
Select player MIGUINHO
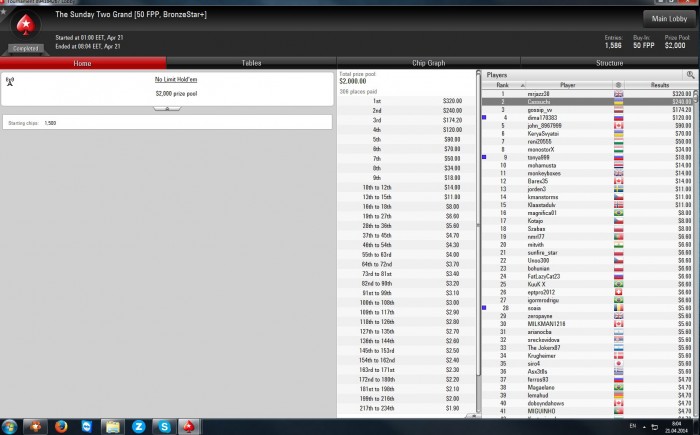[x=542, y=411]
